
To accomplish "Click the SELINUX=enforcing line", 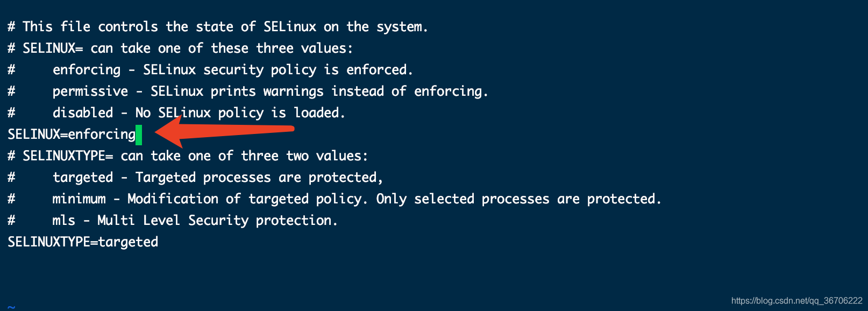I will click(x=72, y=135).
